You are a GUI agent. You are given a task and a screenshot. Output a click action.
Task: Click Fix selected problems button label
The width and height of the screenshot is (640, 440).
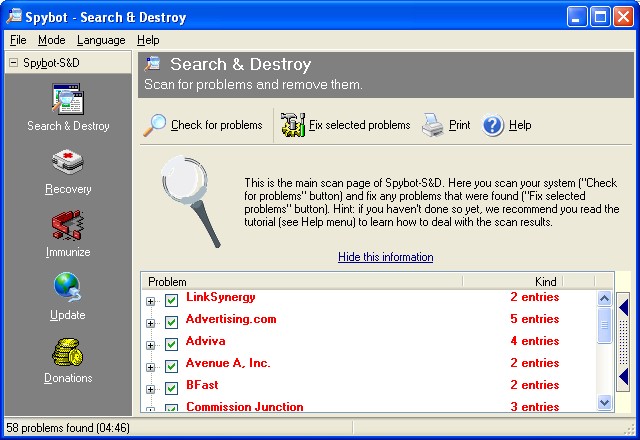[x=359, y=125]
